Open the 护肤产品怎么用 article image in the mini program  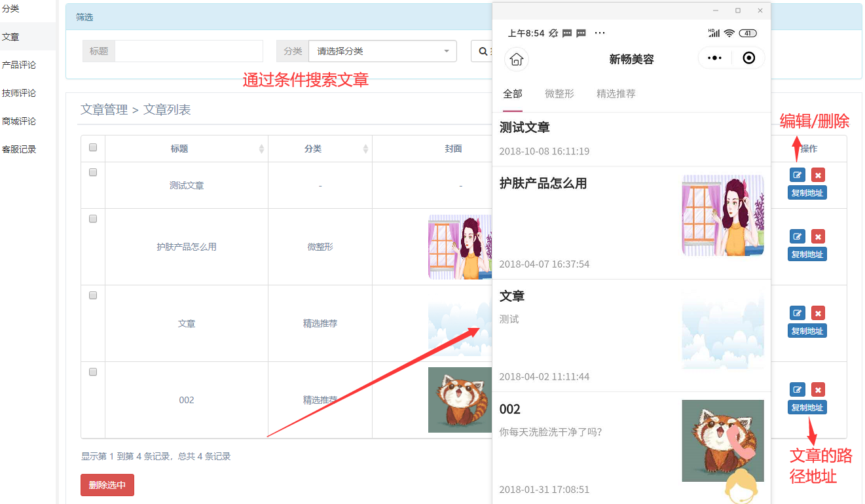click(723, 215)
